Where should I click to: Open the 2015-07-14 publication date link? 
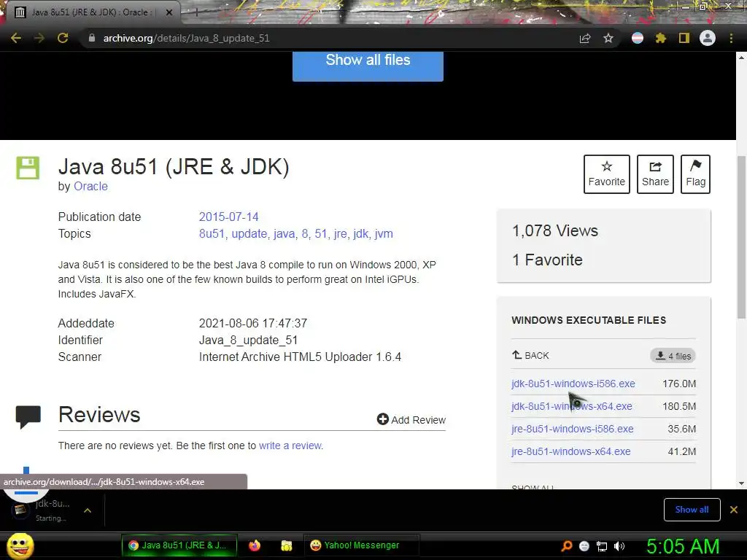tap(228, 217)
